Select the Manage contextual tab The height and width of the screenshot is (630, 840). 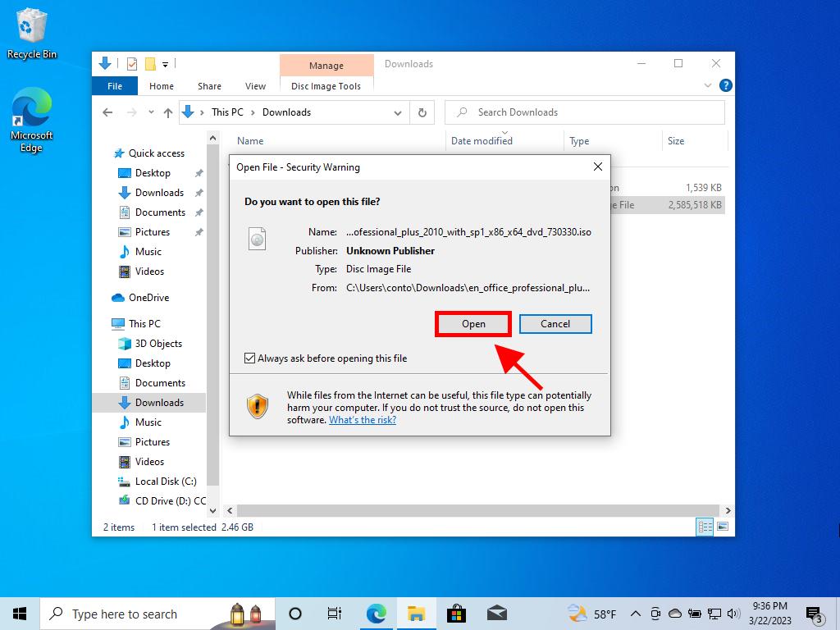(326, 66)
